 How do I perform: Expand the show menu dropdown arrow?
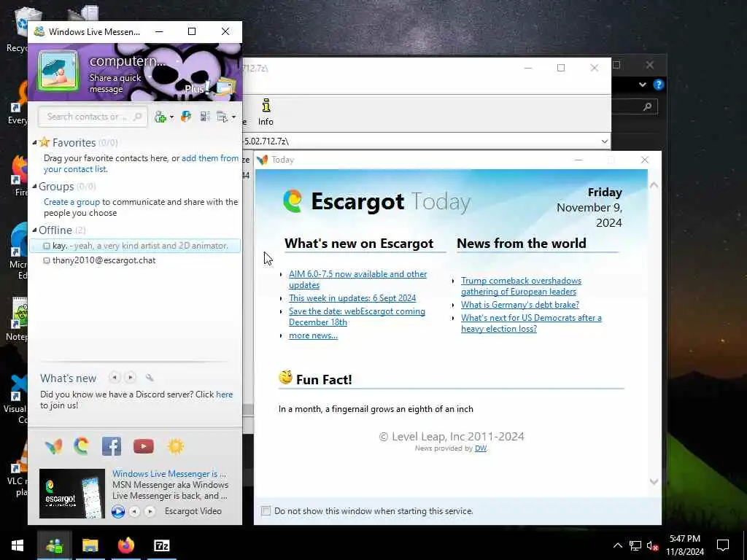click(233, 117)
